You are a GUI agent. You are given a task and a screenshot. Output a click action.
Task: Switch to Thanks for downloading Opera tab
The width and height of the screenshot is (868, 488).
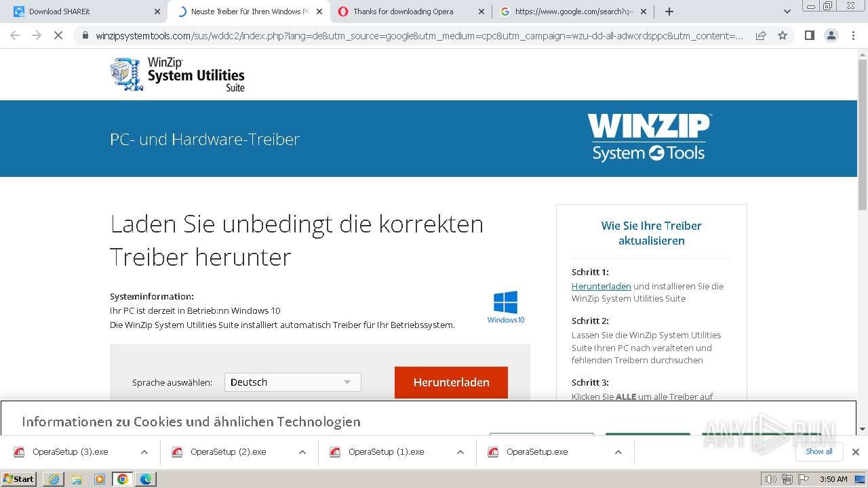(x=411, y=12)
